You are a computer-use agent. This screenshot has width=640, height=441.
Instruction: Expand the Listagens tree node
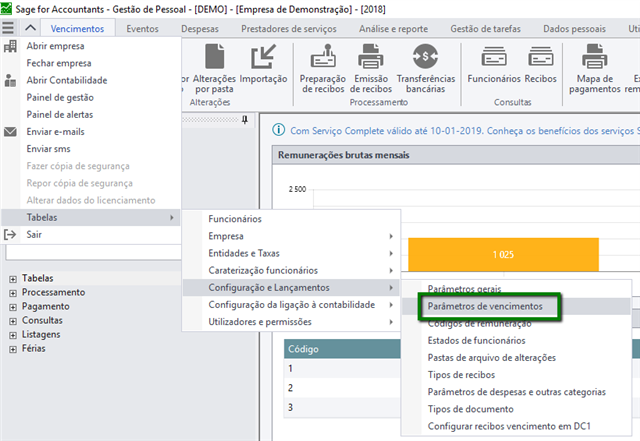[x=13, y=334]
